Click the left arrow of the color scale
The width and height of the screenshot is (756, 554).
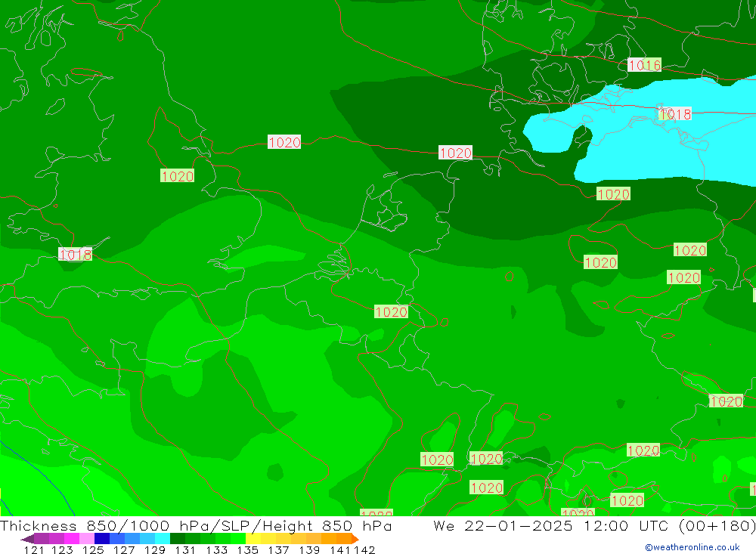pyautogui.click(x=26, y=539)
